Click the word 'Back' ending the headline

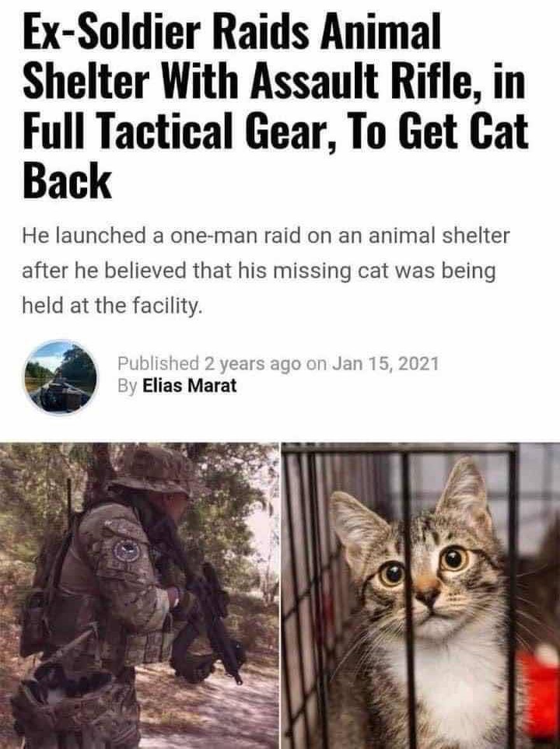(x=67, y=181)
